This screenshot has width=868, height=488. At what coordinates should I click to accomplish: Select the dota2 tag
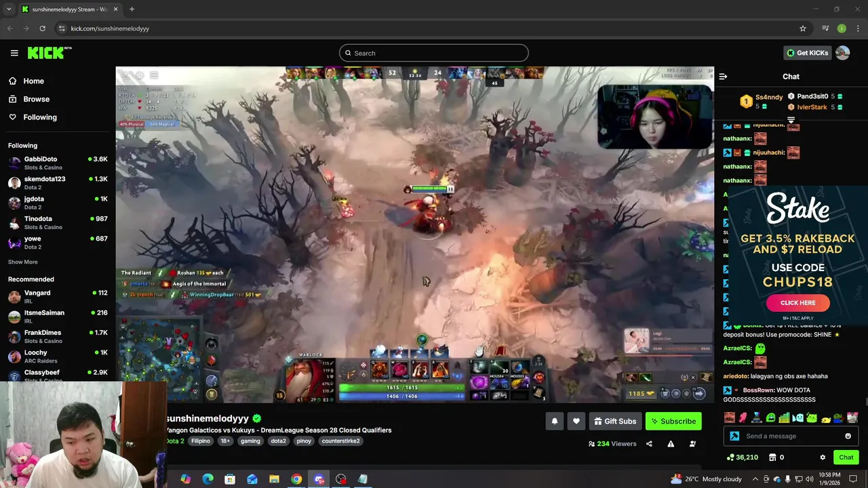[x=279, y=441]
